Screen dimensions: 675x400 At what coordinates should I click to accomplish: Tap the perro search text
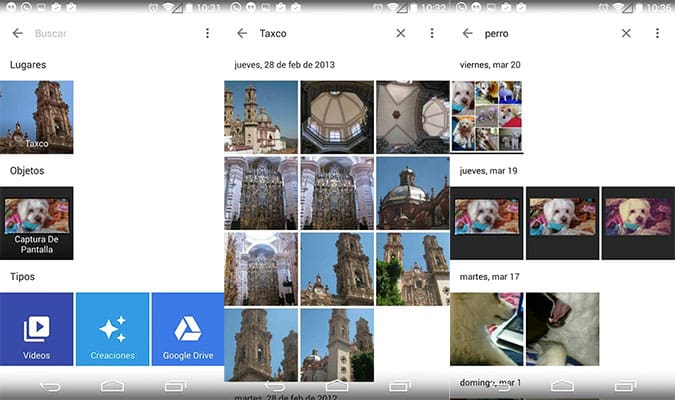[496, 34]
